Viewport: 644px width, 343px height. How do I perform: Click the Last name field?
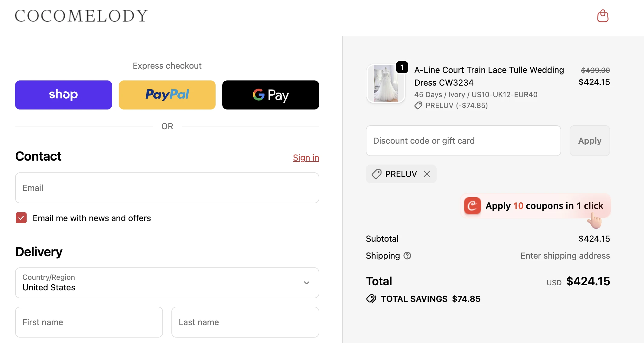[x=245, y=322]
